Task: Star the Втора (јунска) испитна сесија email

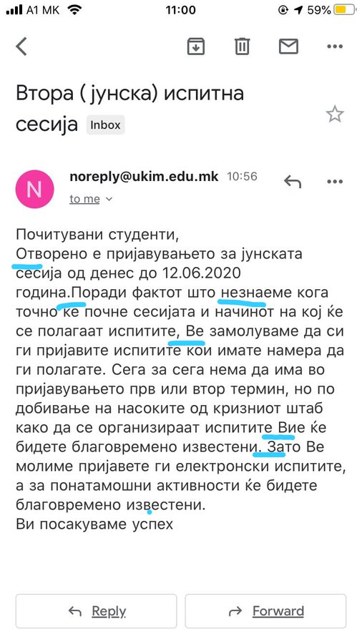Action: 335,114
